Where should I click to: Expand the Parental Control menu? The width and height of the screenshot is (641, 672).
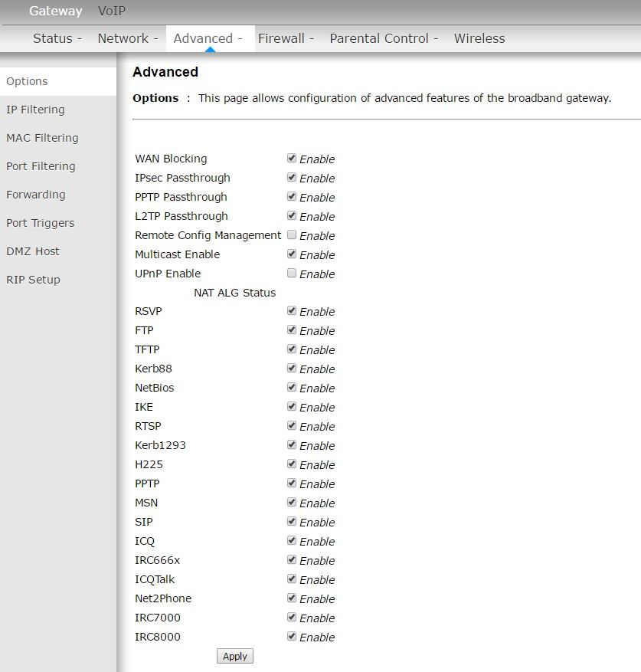click(x=384, y=38)
